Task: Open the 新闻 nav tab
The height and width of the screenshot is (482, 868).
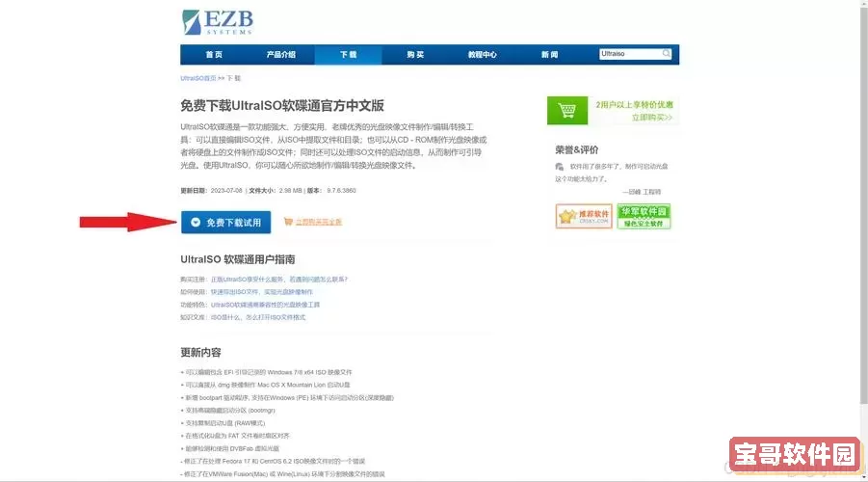Action: (549, 54)
